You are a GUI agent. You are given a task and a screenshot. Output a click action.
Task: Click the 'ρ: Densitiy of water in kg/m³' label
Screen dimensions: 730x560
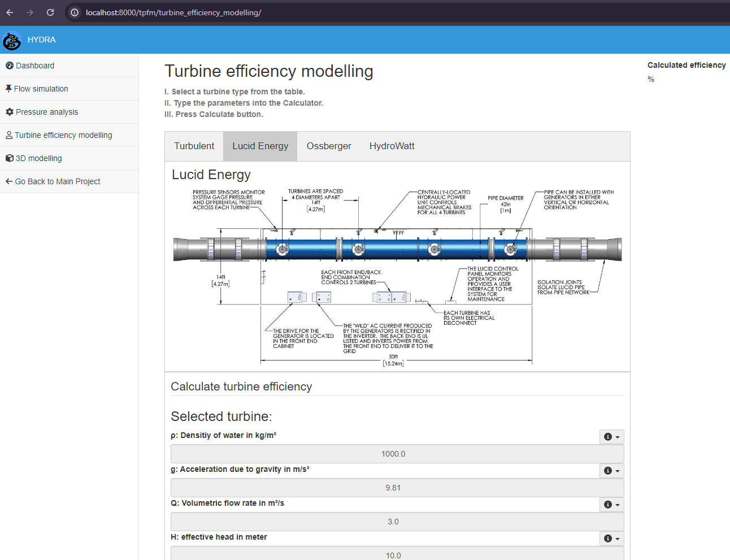[224, 435]
